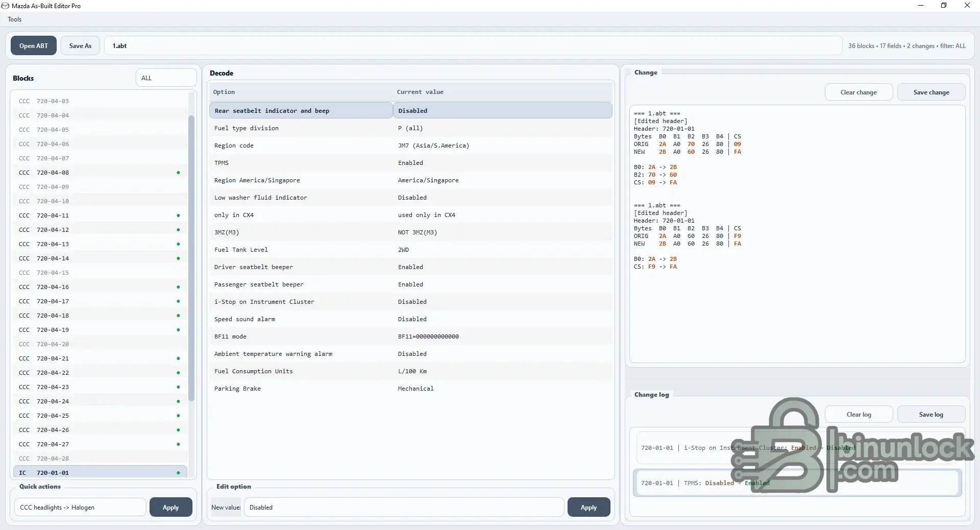Click the JM7 (Asia/S.America) value
The image size is (980, 530).
tap(433, 146)
